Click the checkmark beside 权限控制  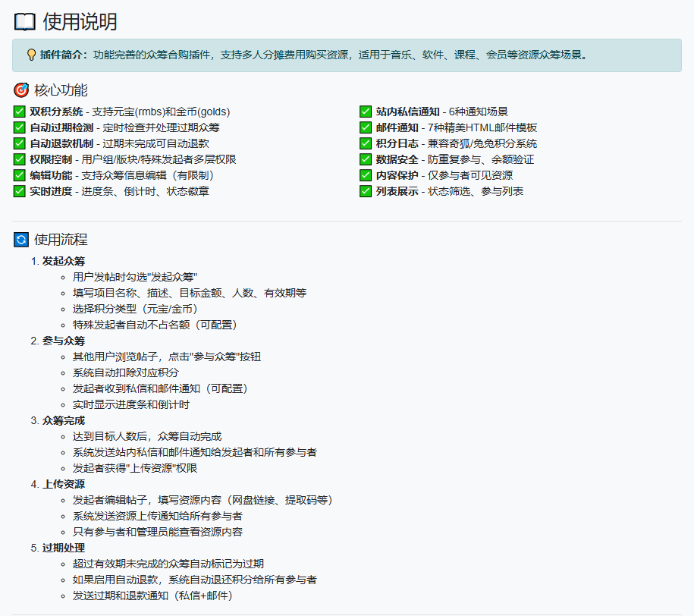tap(20, 159)
